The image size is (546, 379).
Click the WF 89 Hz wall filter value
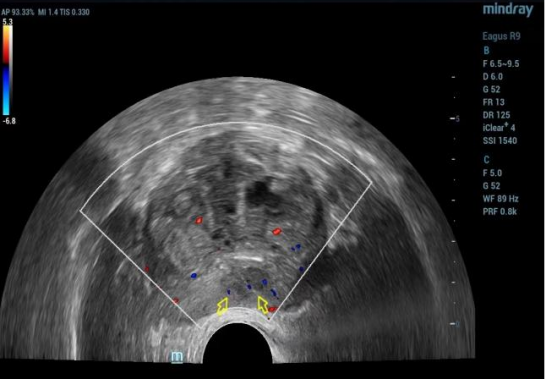tap(500, 199)
